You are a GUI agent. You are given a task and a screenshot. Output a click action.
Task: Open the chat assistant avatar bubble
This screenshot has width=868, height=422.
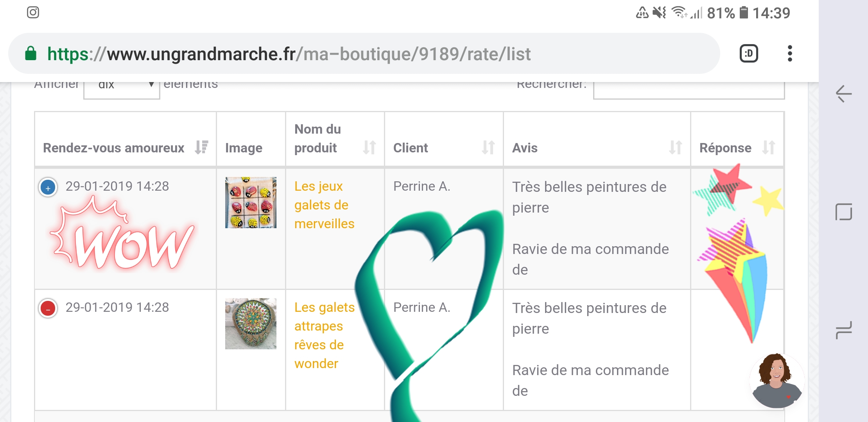(777, 381)
